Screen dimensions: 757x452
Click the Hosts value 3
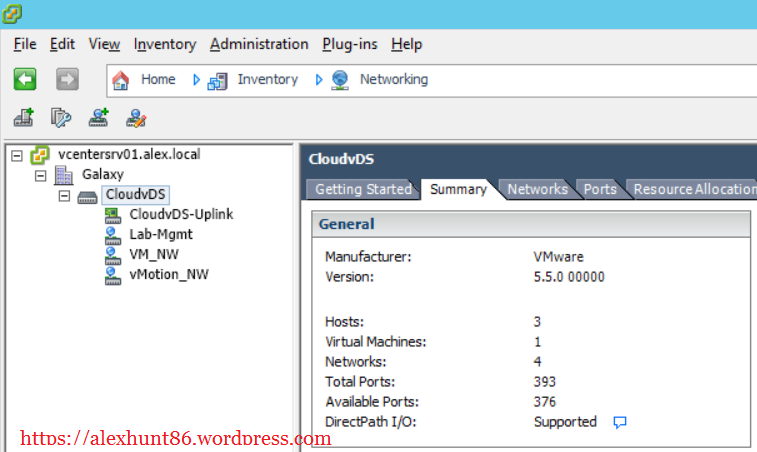coord(537,322)
